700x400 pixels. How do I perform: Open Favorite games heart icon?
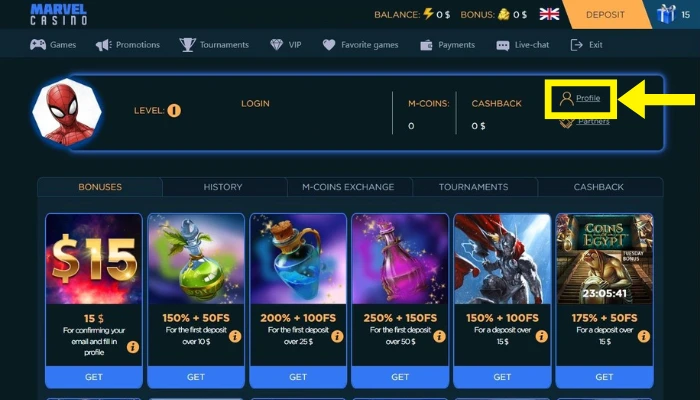coord(329,45)
